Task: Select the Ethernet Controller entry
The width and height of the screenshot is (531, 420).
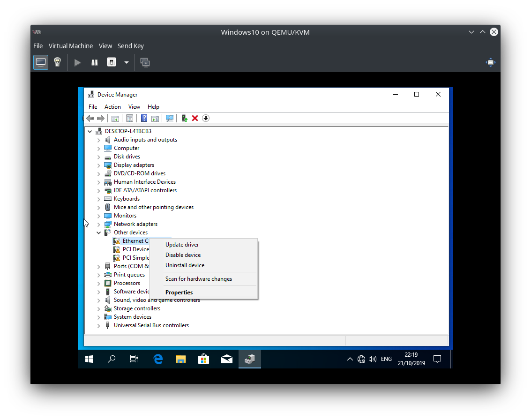Action: 135,241
